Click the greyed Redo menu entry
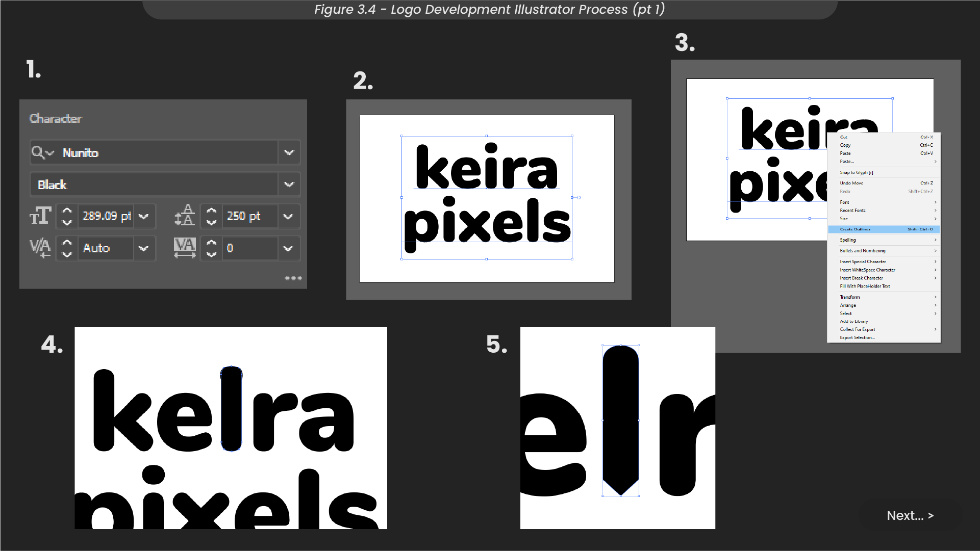This screenshot has width=980, height=551. tap(884, 192)
